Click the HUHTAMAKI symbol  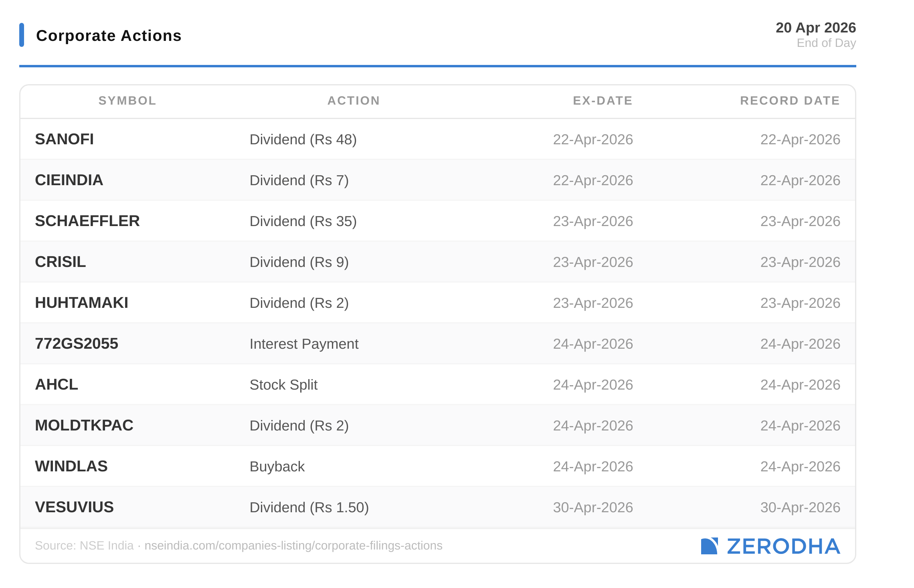click(82, 303)
